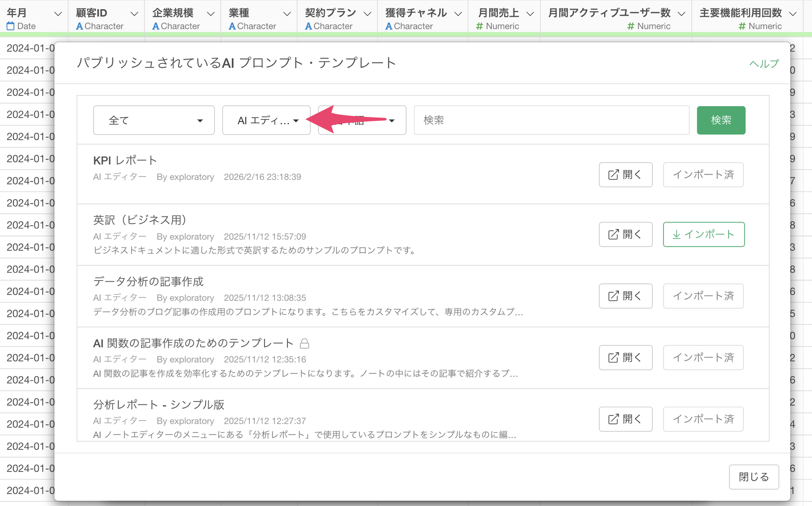Open the 顧客ID column menu chevron
812x506 pixels.
[134, 14]
